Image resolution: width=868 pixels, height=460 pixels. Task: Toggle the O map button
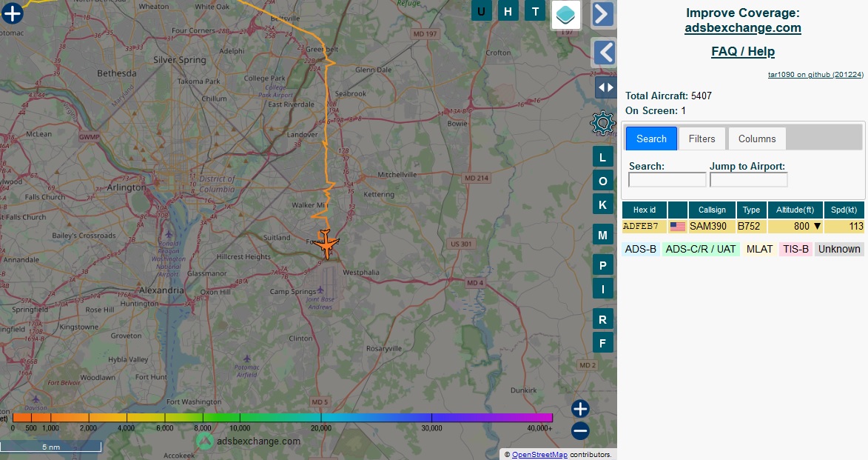tap(603, 181)
